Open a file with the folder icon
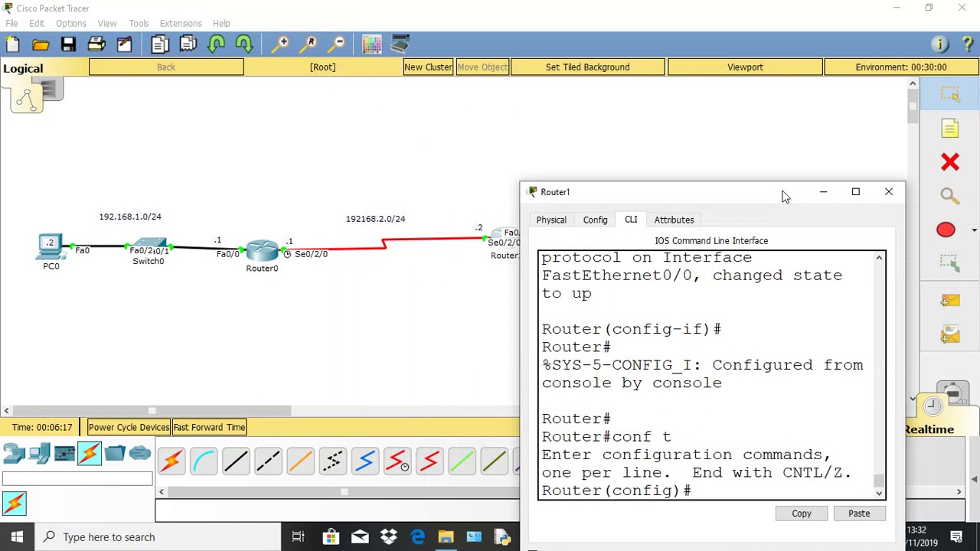980x551 pixels. pyautogui.click(x=41, y=45)
